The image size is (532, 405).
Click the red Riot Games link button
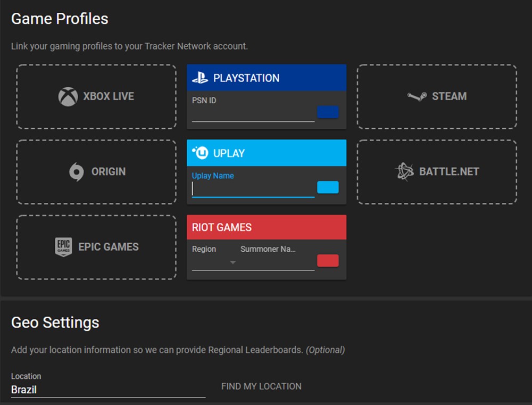(328, 260)
